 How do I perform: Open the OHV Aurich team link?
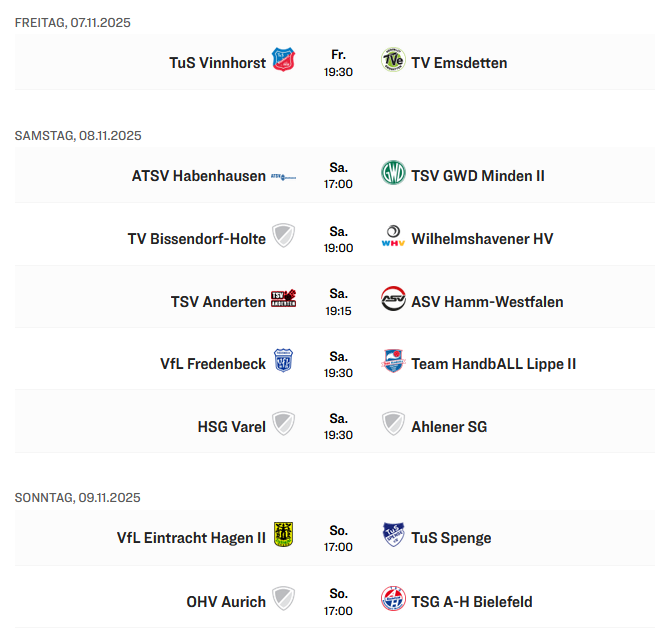pos(226,601)
